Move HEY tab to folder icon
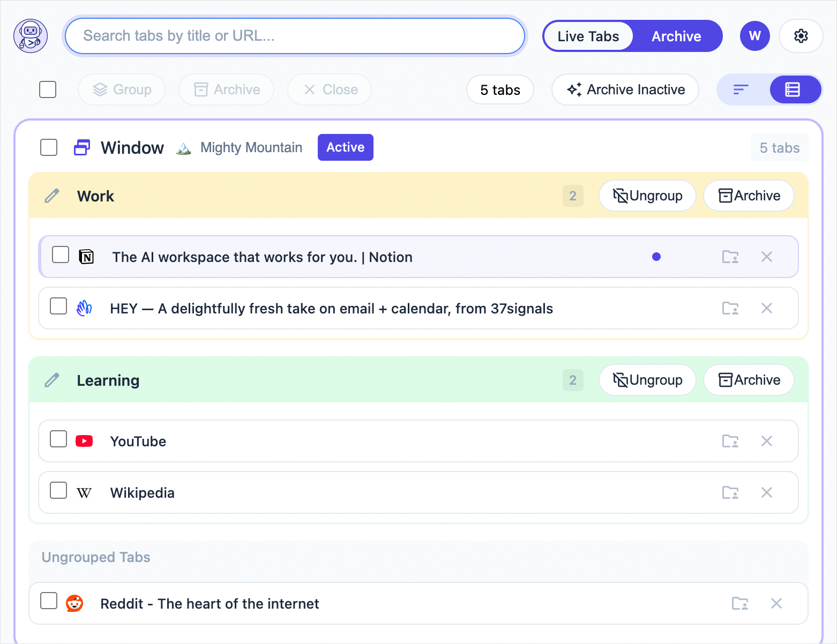The image size is (837, 644). pos(730,308)
